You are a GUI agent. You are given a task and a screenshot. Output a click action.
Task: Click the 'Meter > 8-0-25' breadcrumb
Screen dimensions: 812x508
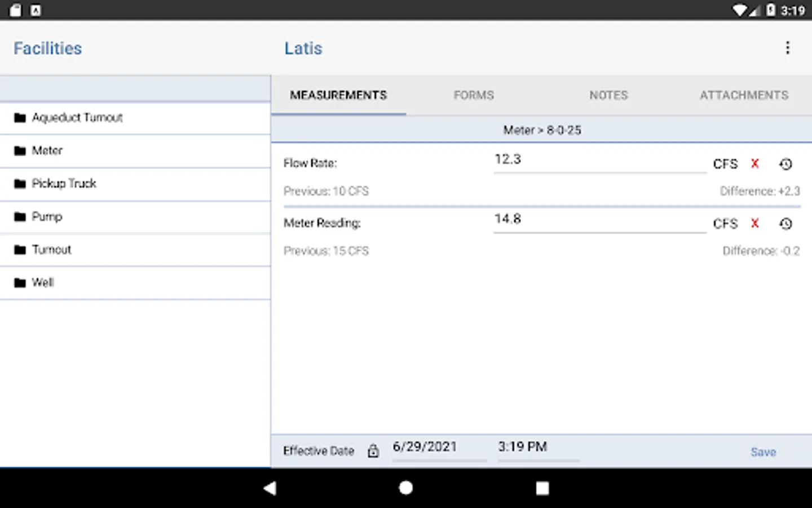tap(542, 130)
